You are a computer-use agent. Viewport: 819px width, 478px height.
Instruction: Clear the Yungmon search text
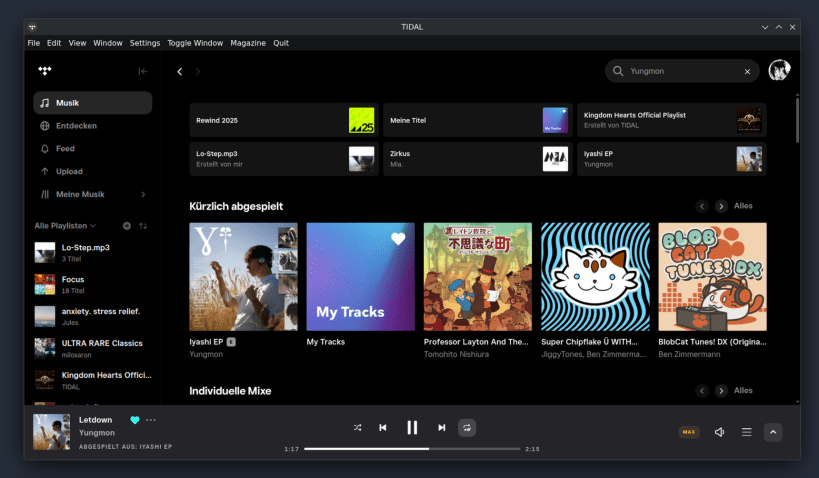click(x=747, y=72)
